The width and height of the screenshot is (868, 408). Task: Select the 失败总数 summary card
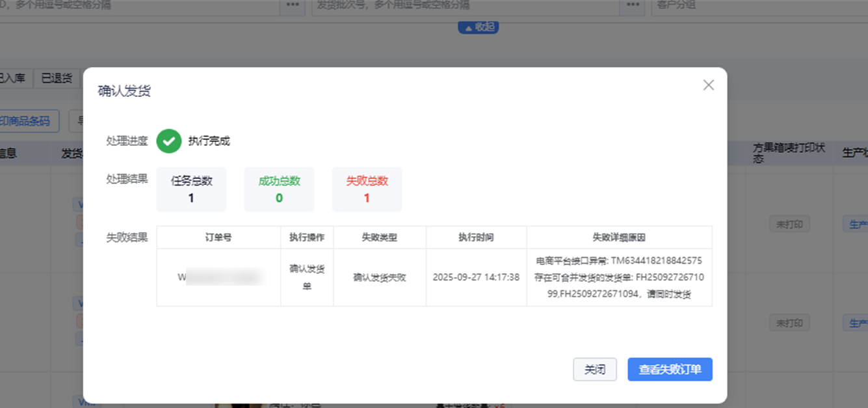[x=367, y=189]
